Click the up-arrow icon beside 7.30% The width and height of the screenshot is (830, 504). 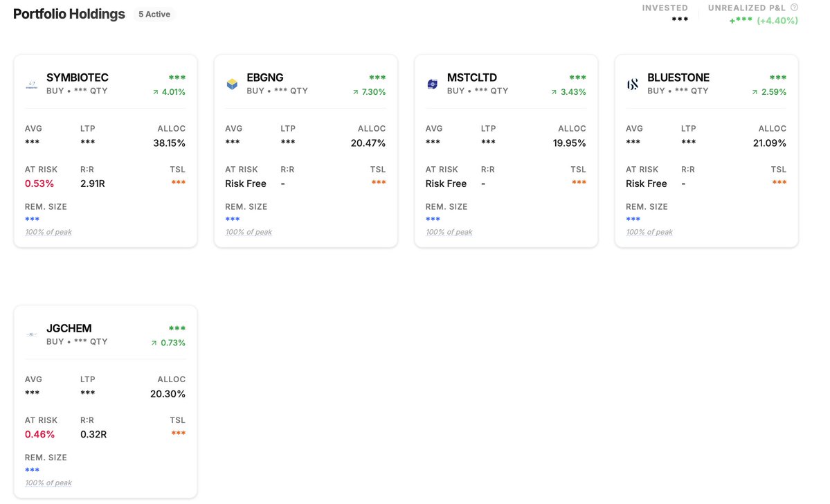(x=356, y=92)
